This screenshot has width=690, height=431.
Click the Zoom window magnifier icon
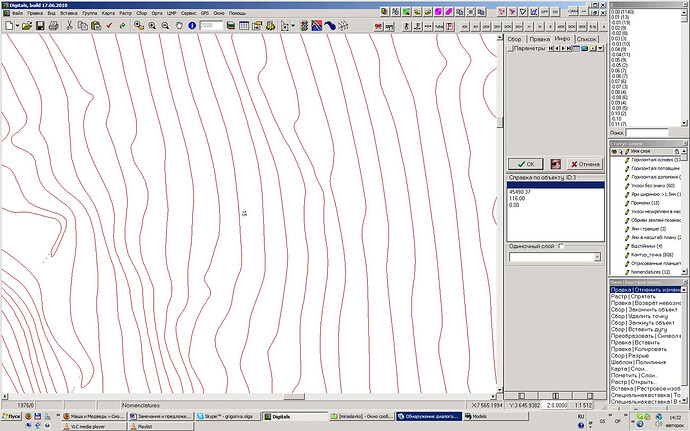click(x=139, y=26)
